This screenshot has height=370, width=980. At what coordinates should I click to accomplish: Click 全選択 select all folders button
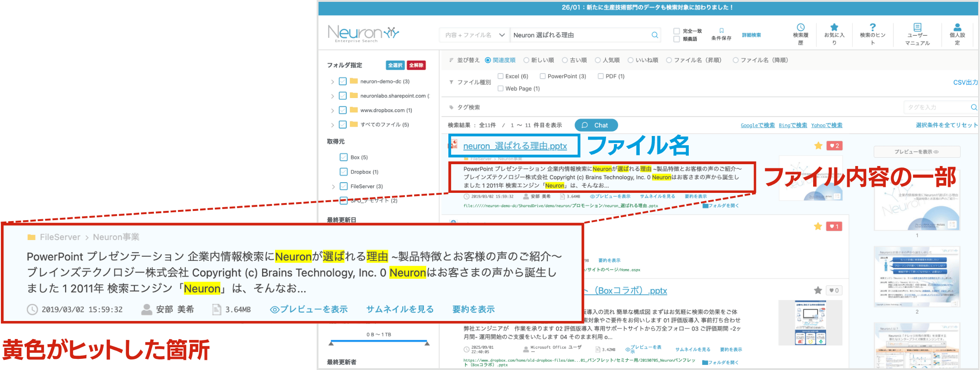(x=395, y=65)
